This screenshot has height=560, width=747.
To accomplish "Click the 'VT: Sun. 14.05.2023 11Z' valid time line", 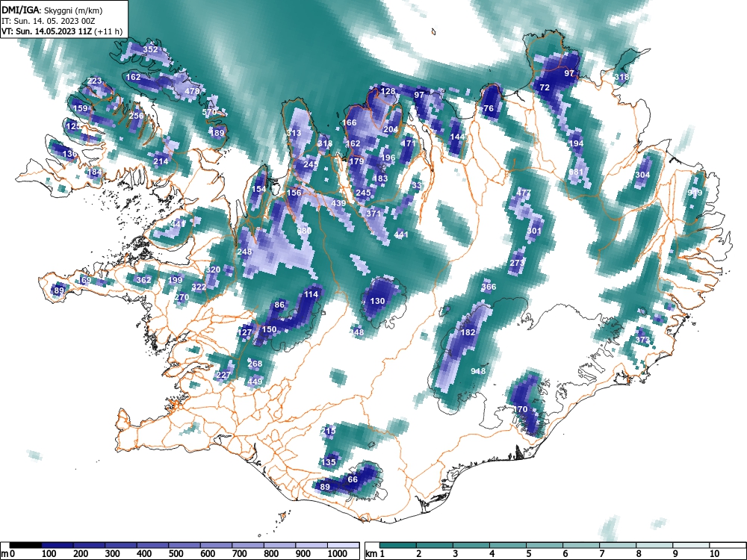I will click(x=48, y=32).
